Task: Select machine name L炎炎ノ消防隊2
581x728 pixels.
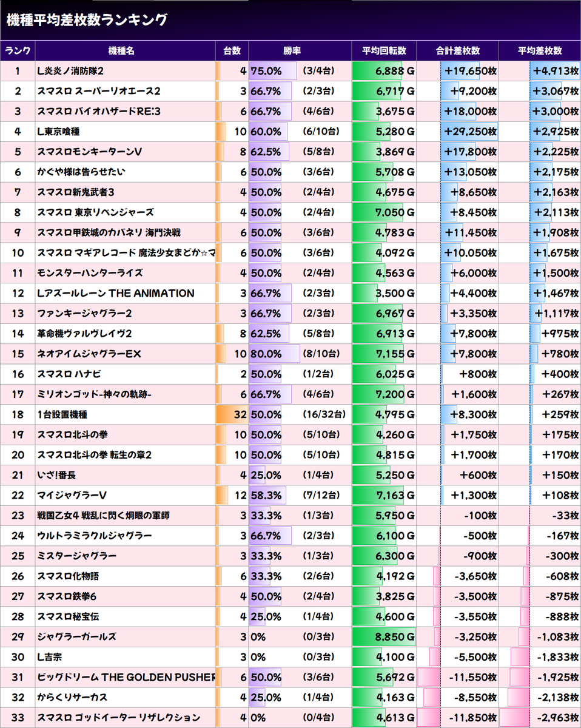Action: [x=70, y=71]
